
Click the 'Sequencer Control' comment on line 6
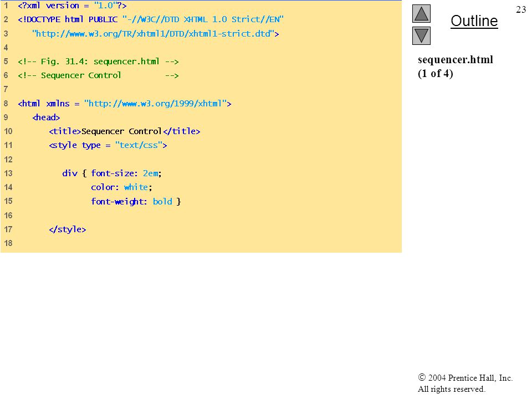pyautogui.click(x=98, y=75)
